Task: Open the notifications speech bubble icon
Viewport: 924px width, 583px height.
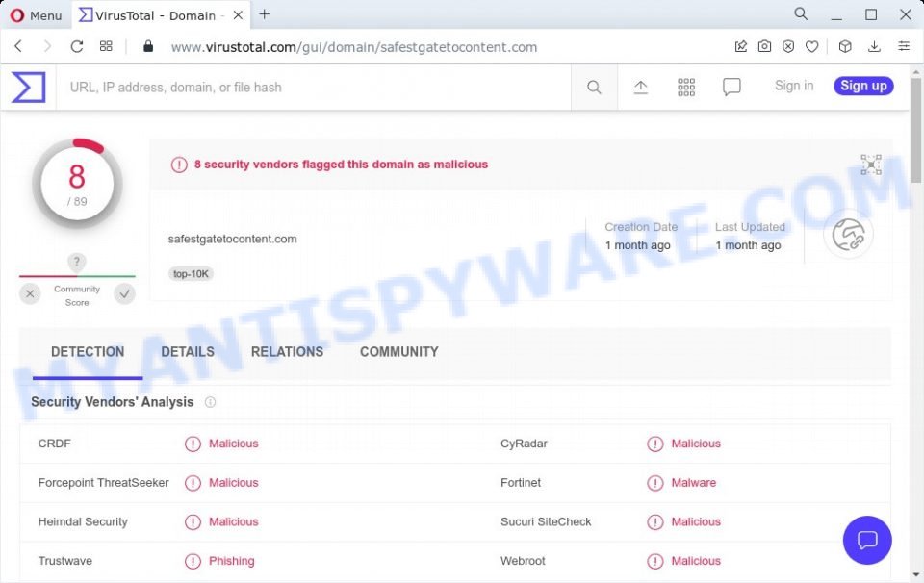Action: [731, 88]
